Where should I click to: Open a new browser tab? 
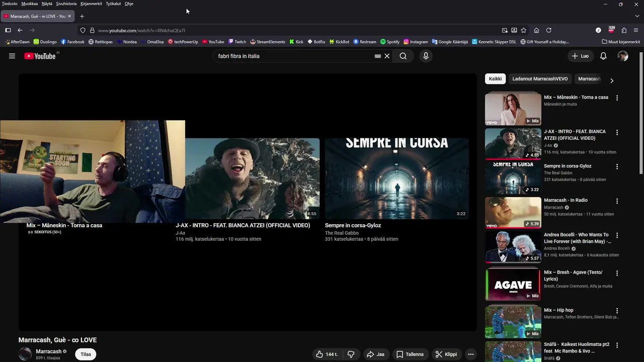[x=82, y=16]
